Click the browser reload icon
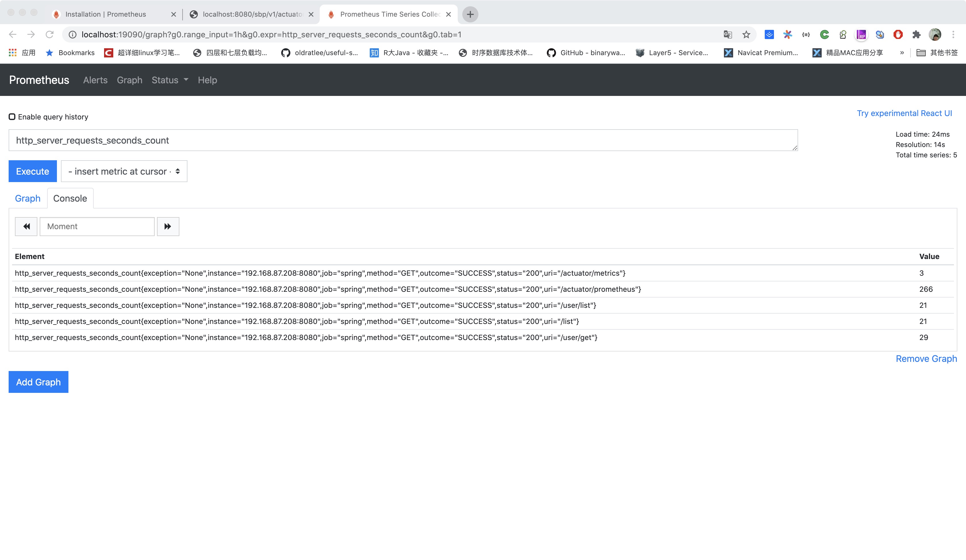 click(x=49, y=34)
